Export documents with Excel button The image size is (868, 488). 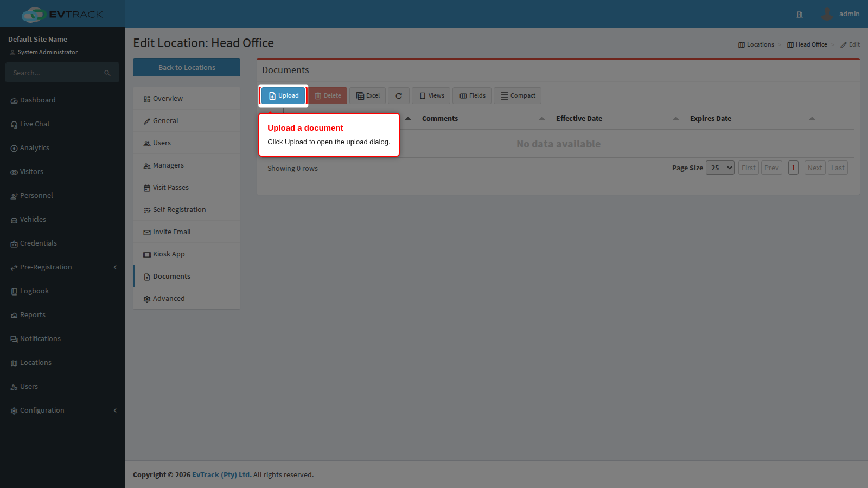tap(368, 96)
